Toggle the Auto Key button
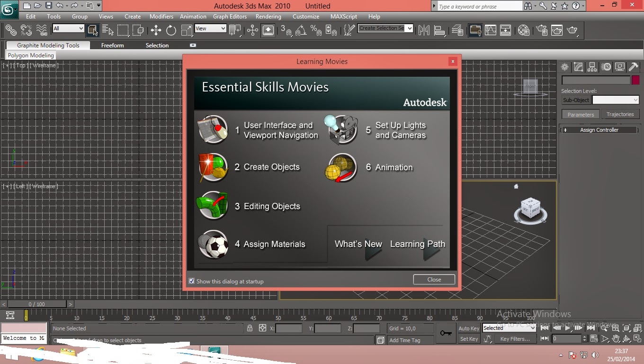This screenshot has height=364, width=644. pyautogui.click(x=469, y=328)
